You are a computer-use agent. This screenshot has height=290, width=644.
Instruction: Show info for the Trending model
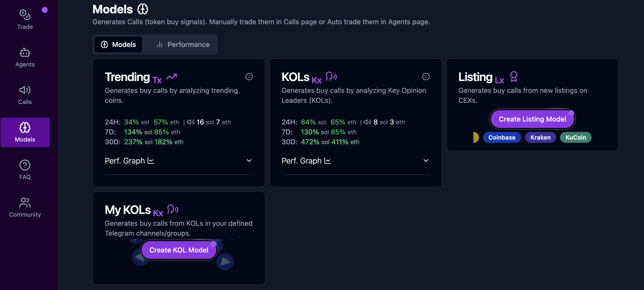click(x=249, y=77)
